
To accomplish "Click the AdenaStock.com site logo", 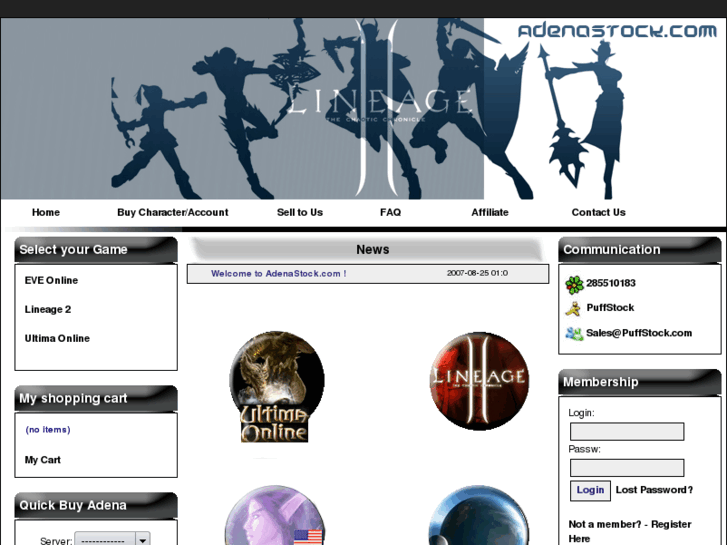I will pyautogui.click(x=617, y=31).
